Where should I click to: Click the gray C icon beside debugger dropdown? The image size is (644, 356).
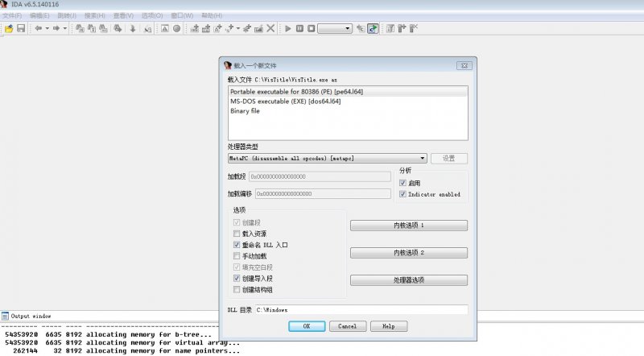click(360, 28)
